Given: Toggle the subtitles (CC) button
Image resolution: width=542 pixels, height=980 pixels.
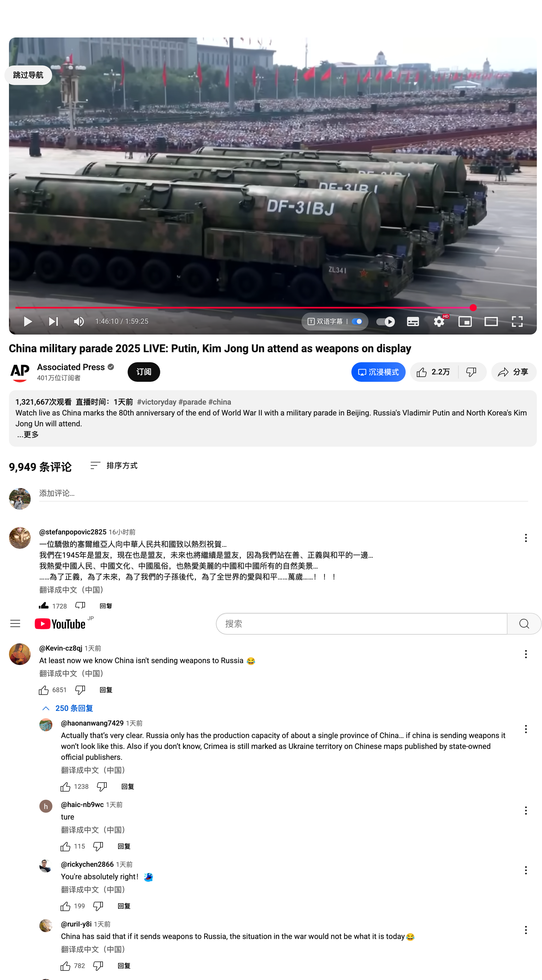Looking at the screenshot, I should [x=413, y=322].
